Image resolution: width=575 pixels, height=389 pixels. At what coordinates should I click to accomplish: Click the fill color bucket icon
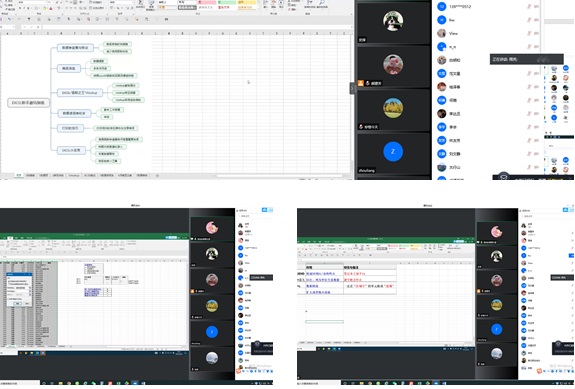point(44,8)
